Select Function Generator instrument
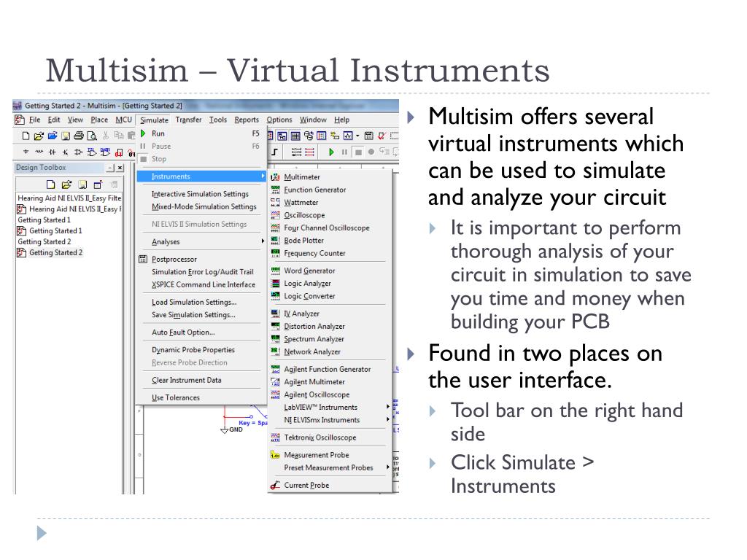 [330, 190]
